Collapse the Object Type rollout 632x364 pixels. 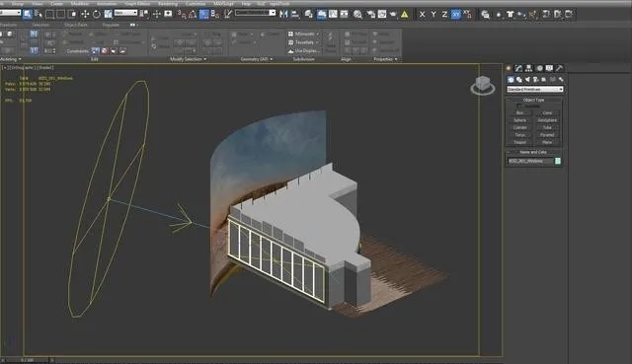533,100
